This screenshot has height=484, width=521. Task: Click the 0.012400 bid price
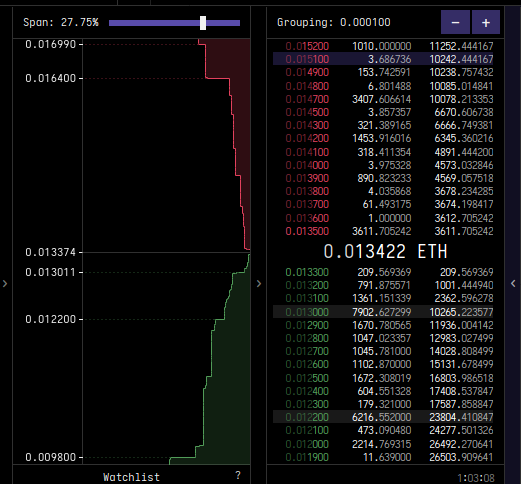tap(307, 391)
